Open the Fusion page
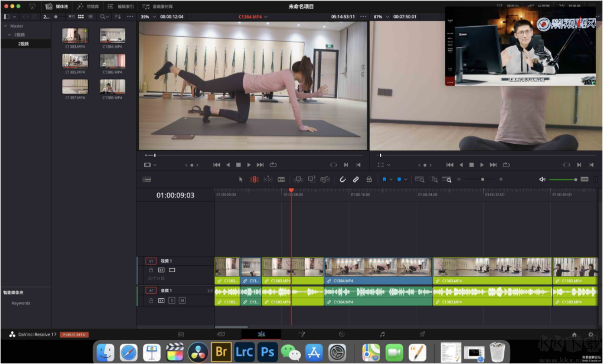This screenshot has width=603, height=364. point(301,333)
